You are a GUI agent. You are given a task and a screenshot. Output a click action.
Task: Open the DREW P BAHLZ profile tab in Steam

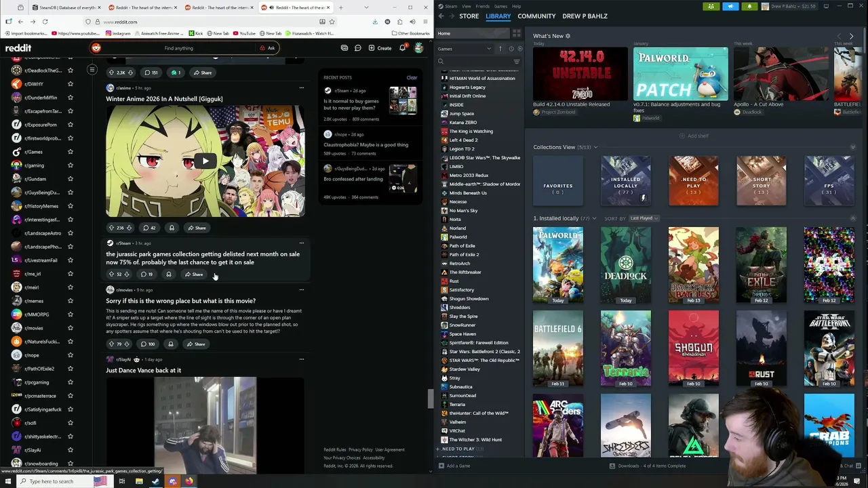coord(585,16)
